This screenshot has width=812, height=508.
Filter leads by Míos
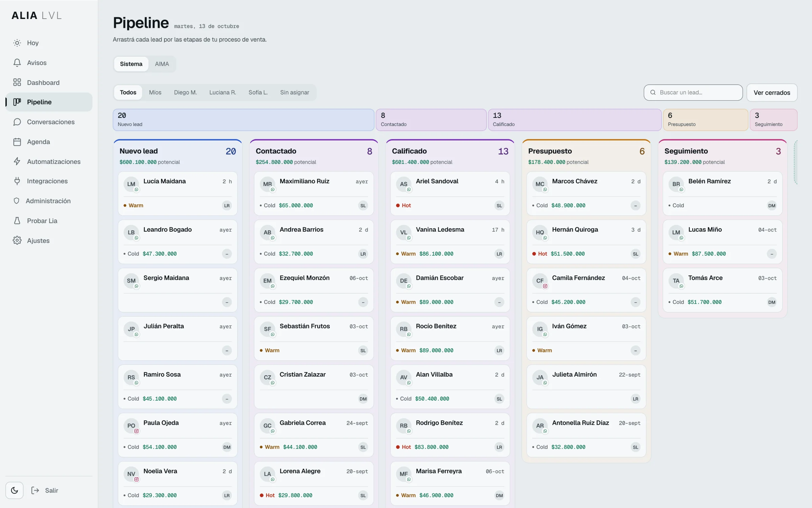[x=155, y=92]
